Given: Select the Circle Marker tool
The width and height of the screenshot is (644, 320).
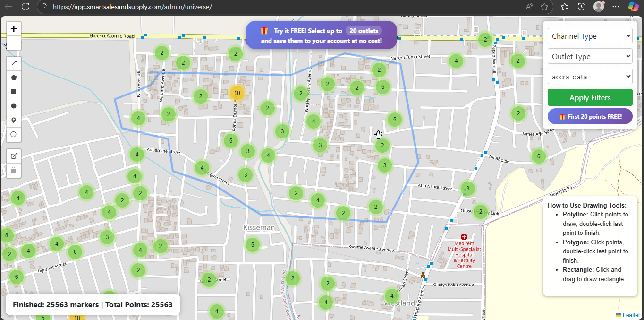Looking at the screenshot, I should click(x=14, y=134).
